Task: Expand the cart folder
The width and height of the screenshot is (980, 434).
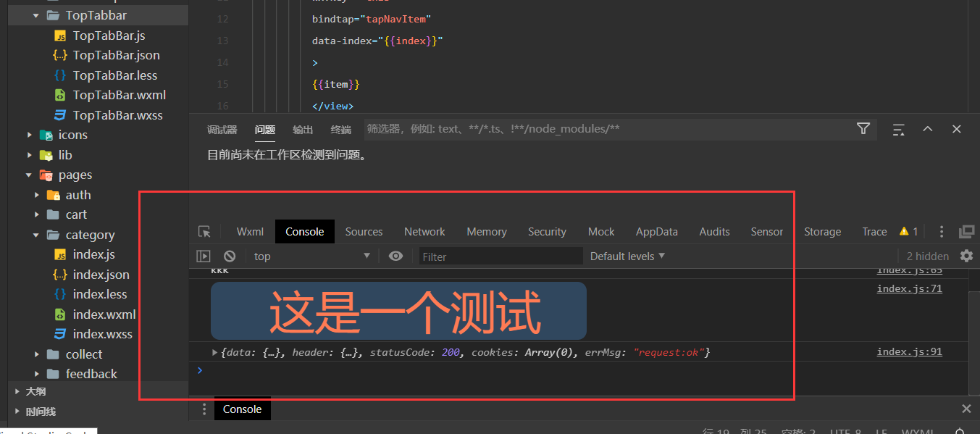Action: [x=37, y=214]
